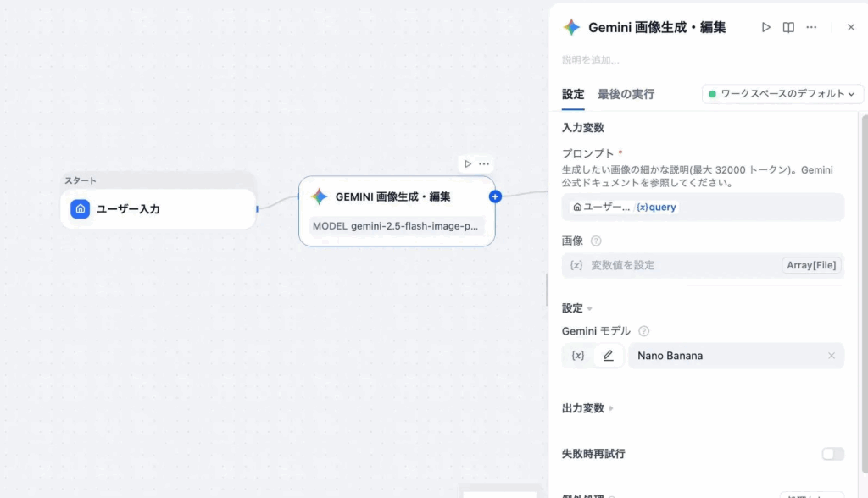Select the ユーザー入力 start node
This screenshot has width=868, height=498.
coord(159,208)
